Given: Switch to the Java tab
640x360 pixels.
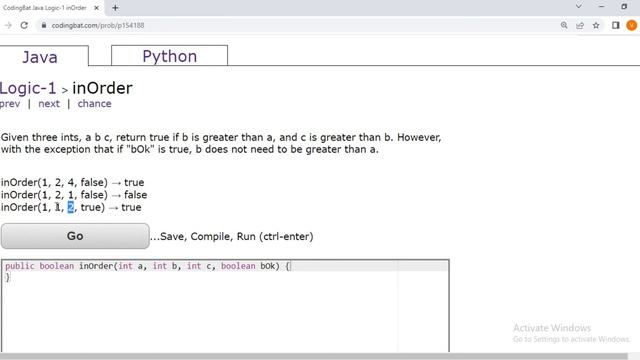Looking at the screenshot, I should pyautogui.click(x=40, y=56).
